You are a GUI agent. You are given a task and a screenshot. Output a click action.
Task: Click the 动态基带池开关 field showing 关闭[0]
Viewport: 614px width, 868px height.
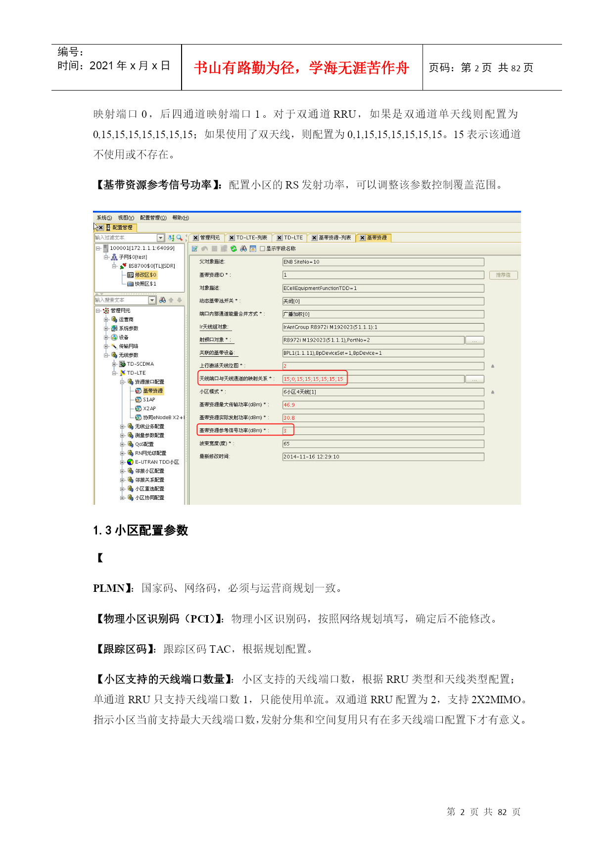[x=383, y=301]
